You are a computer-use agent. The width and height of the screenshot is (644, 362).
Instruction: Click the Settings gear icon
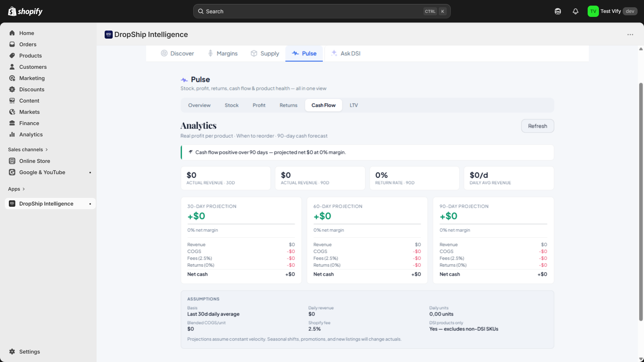coord(12,352)
